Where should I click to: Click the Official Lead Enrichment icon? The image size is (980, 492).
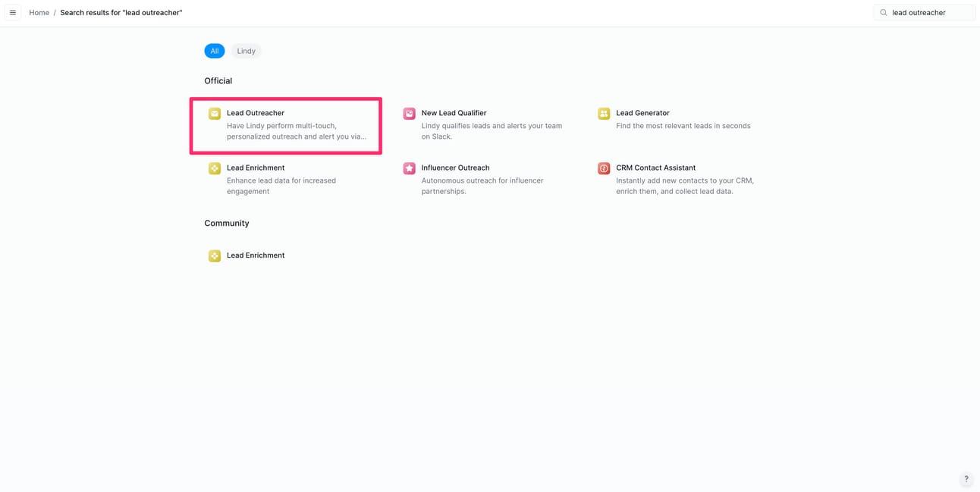click(215, 168)
